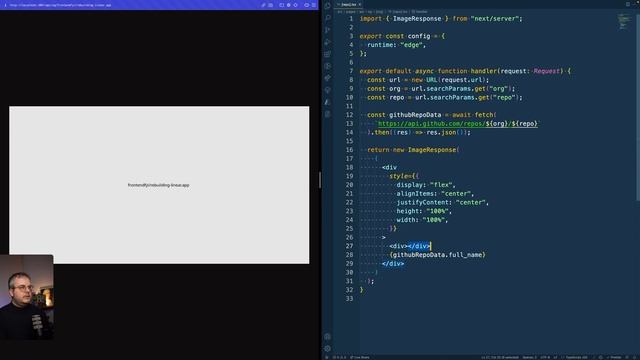Click the "edge" runtime value on line 4
640x360 pixels.
point(411,45)
